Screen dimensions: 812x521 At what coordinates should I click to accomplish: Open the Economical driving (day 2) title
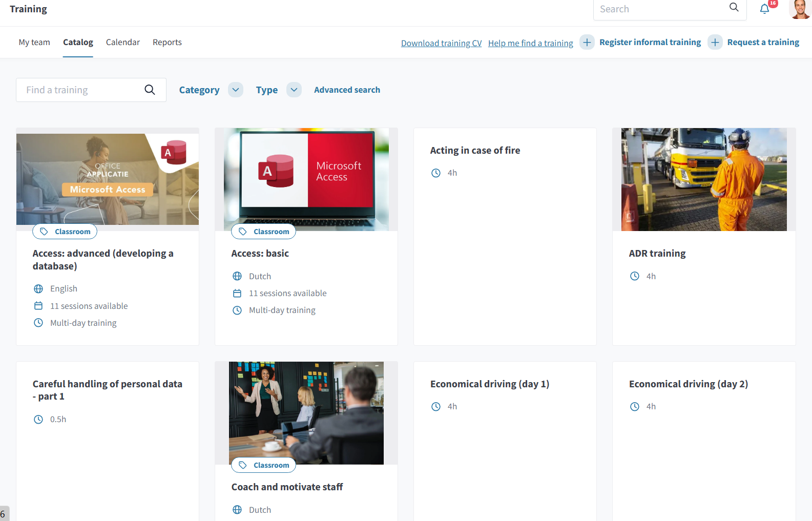689,384
